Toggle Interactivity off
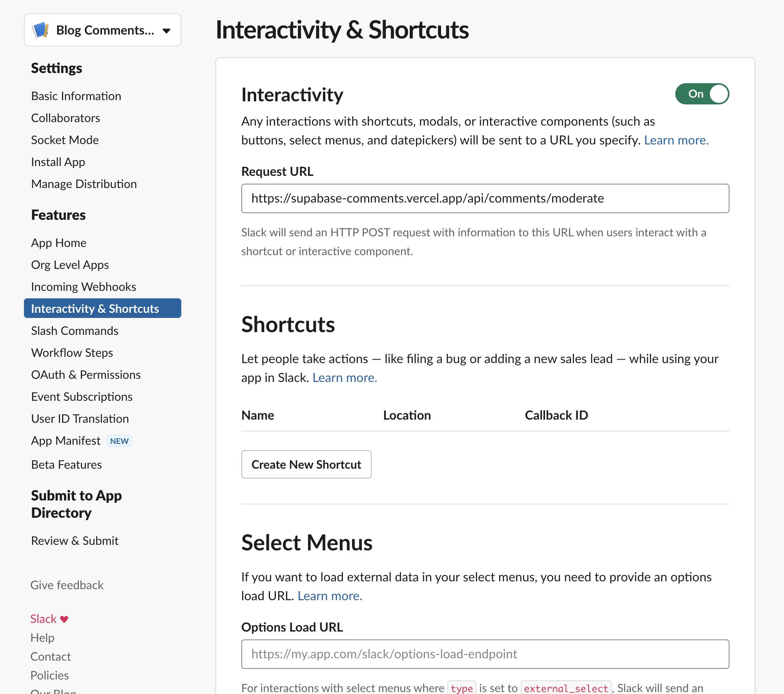This screenshot has width=784, height=694. pos(702,93)
